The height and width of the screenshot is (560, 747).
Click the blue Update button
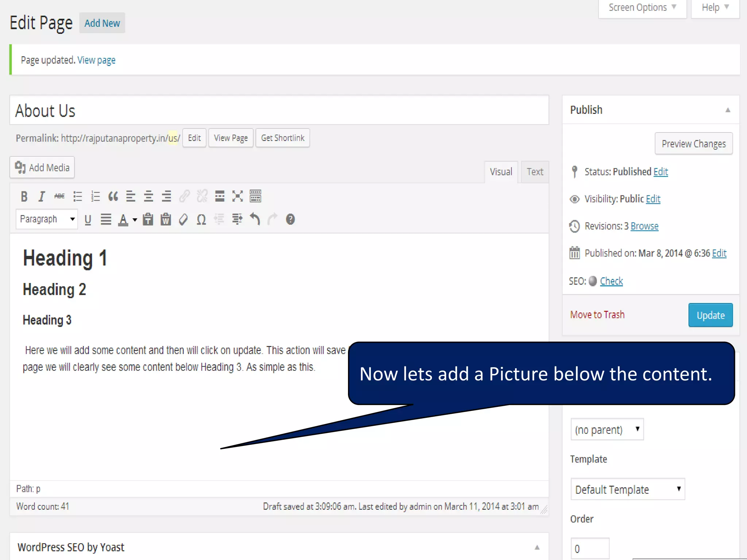coord(710,315)
